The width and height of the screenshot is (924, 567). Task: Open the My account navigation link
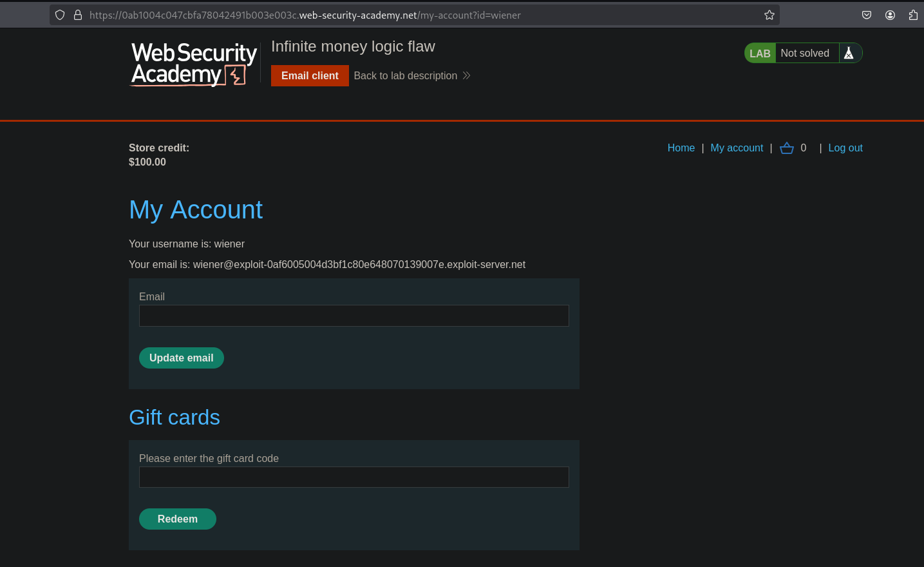pos(737,148)
